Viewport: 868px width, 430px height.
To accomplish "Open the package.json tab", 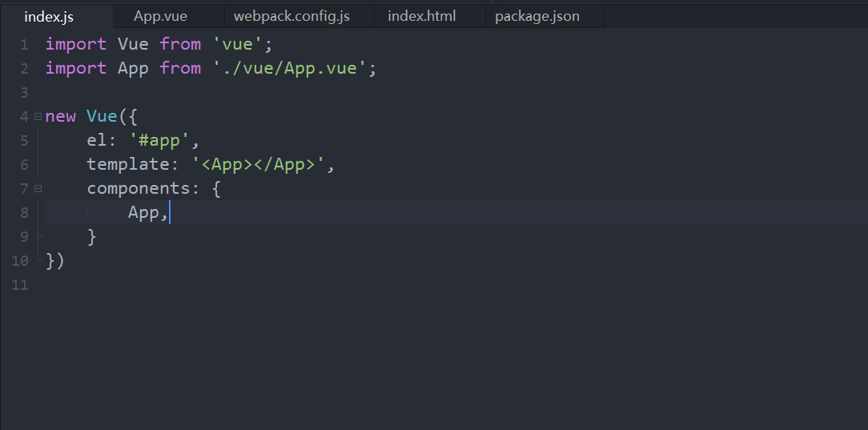I will coord(537,17).
